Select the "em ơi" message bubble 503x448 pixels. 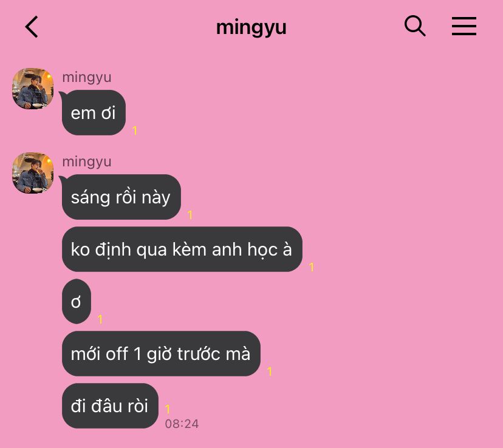(x=94, y=112)
